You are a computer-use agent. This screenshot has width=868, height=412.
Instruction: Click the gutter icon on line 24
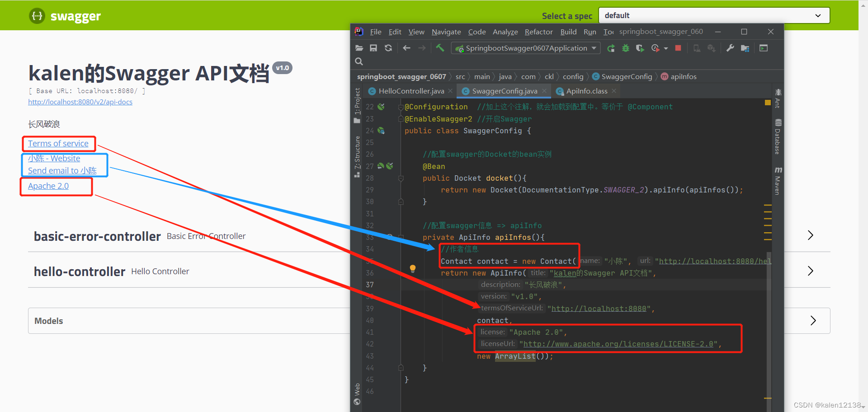[381, 131]
